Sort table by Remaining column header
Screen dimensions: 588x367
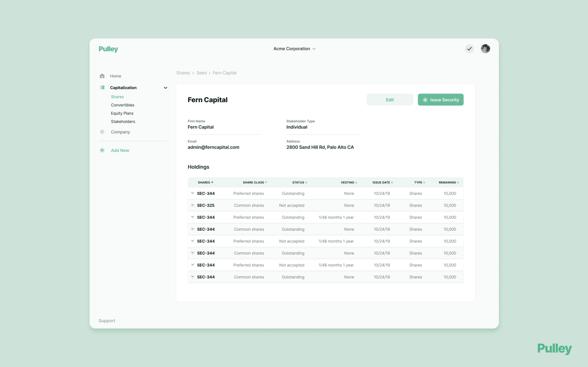(448, 182)
